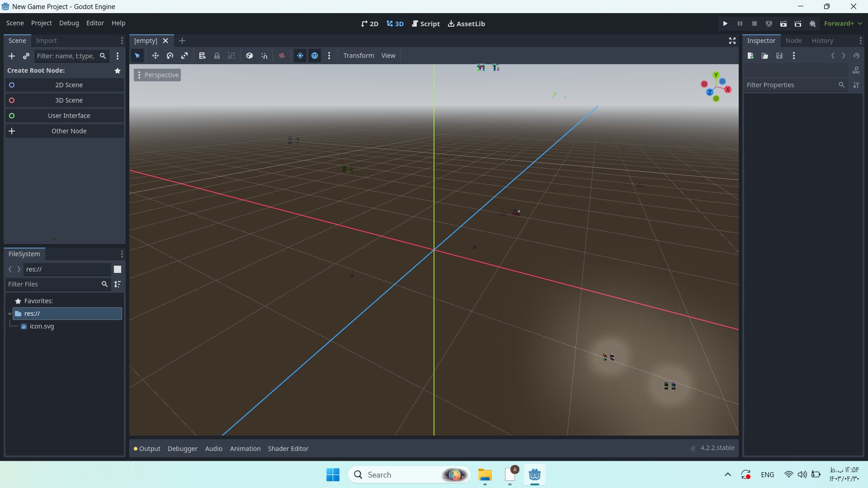Activate the Rotate mode tool
Viewport: 868px width, 488px height.
click(x=170, y=56)
